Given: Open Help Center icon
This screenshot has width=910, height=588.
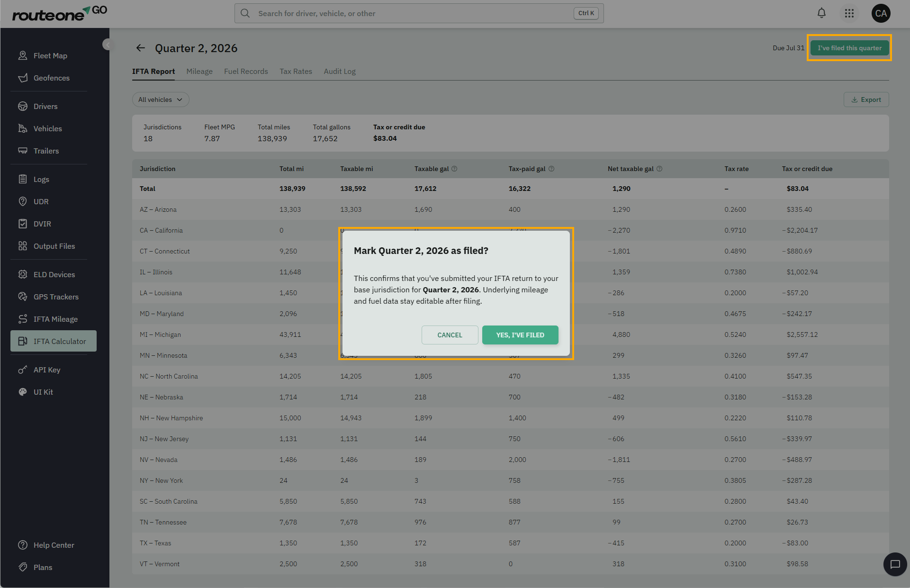Looking at the screenshot, I should (23, 545).
